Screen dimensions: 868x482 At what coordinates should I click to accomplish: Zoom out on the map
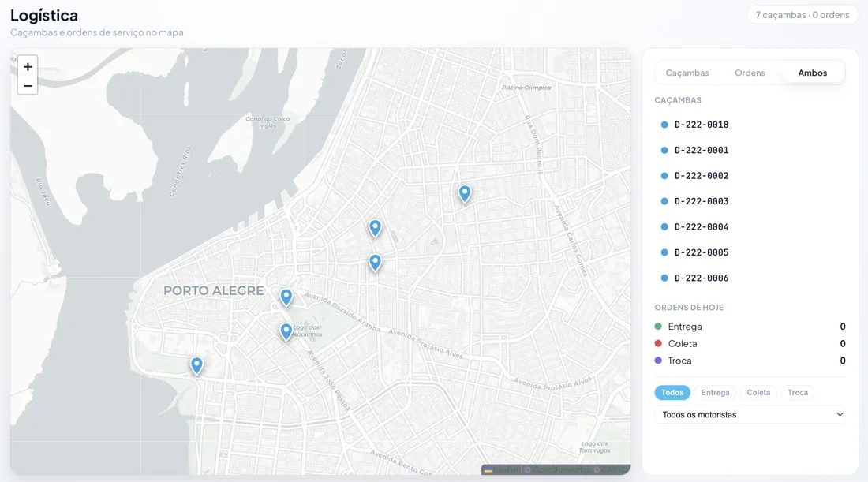[x=28, y=86]
